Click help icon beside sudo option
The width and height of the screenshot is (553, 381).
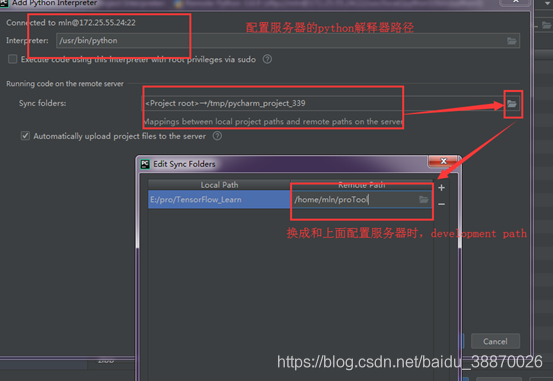(267, 59)
